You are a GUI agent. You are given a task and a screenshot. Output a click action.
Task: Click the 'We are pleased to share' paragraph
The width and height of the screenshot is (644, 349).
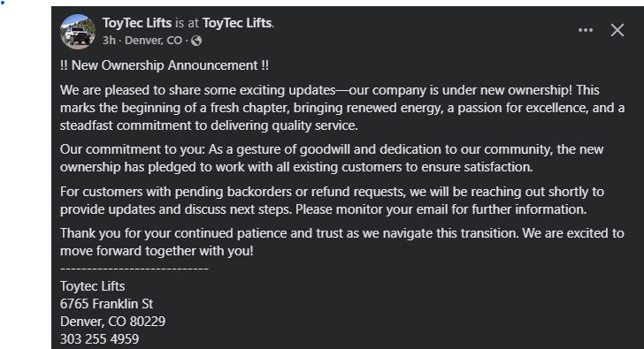pyautogui.click(x=342, y=108)
